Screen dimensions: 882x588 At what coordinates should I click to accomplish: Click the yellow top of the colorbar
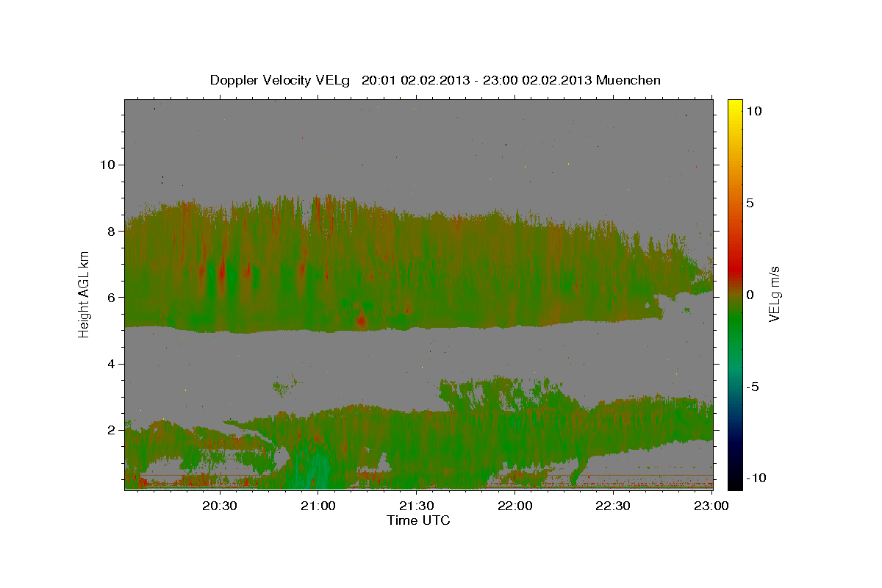735,107
